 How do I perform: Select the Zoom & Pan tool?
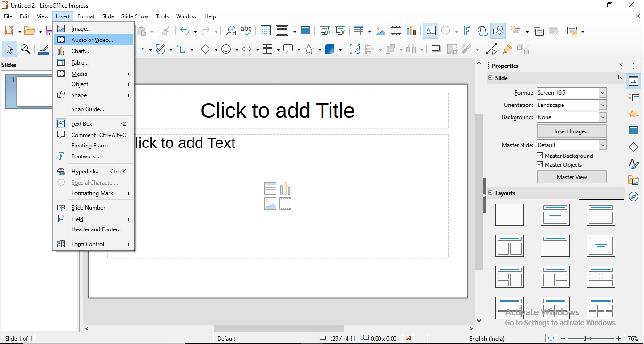tap(25, 49)
